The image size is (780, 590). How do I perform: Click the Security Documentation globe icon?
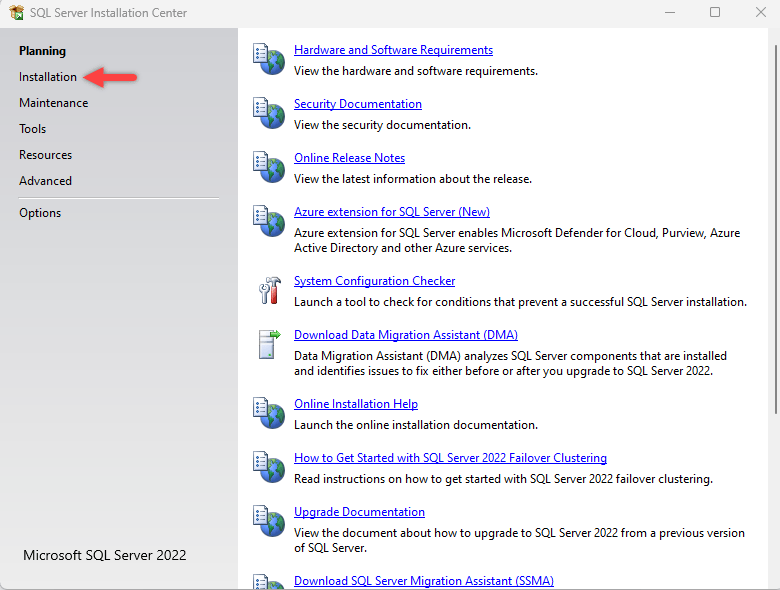(x=269, y=113)
